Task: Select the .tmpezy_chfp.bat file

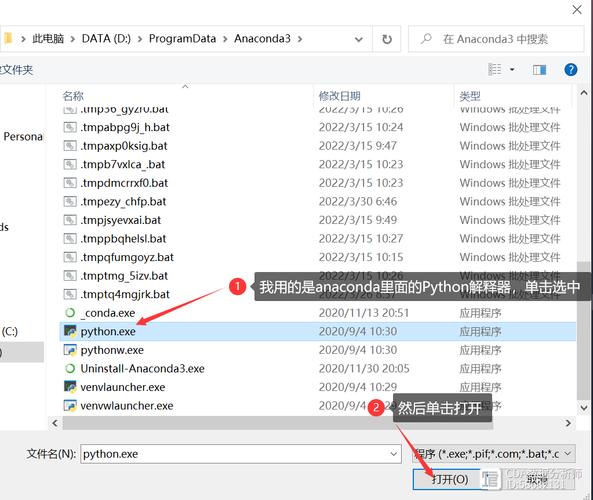Action: click(x=123, y=202)
